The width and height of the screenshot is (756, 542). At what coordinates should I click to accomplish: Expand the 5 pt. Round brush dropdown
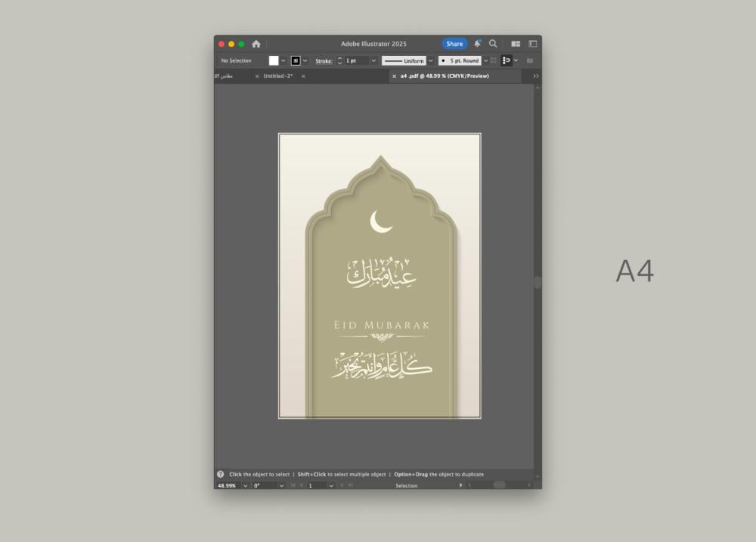pyautogui.click(x=486, y=60)
